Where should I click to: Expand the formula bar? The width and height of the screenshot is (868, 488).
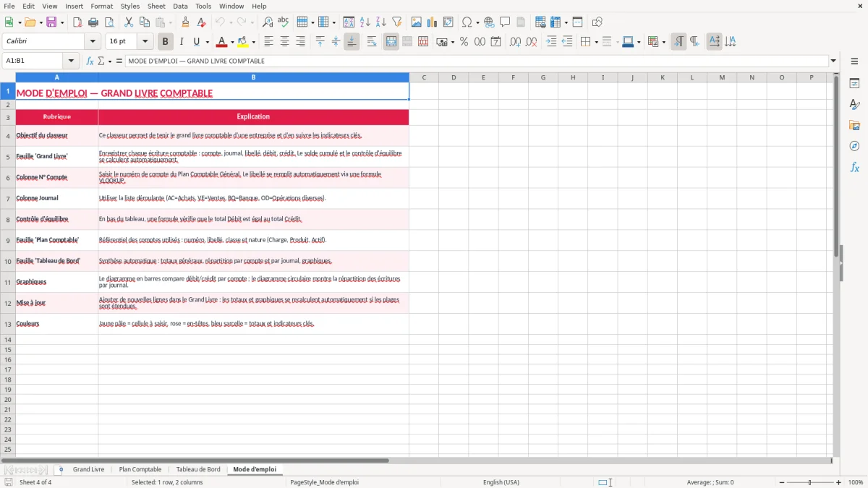tap(833, 61)
